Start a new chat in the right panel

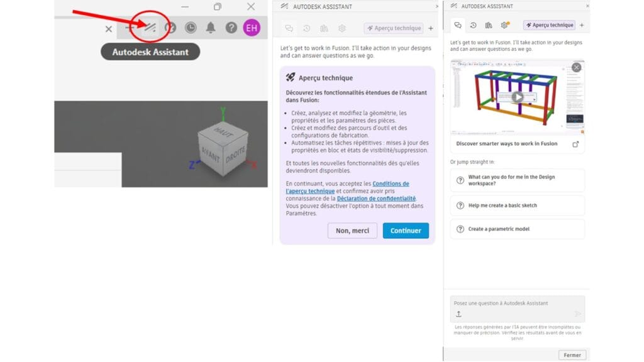pyautogui.click(x=582, y=25)
